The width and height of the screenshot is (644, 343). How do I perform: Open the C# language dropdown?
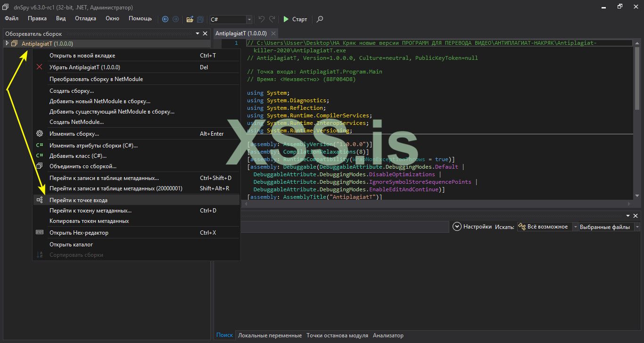[x=249, y=19]
